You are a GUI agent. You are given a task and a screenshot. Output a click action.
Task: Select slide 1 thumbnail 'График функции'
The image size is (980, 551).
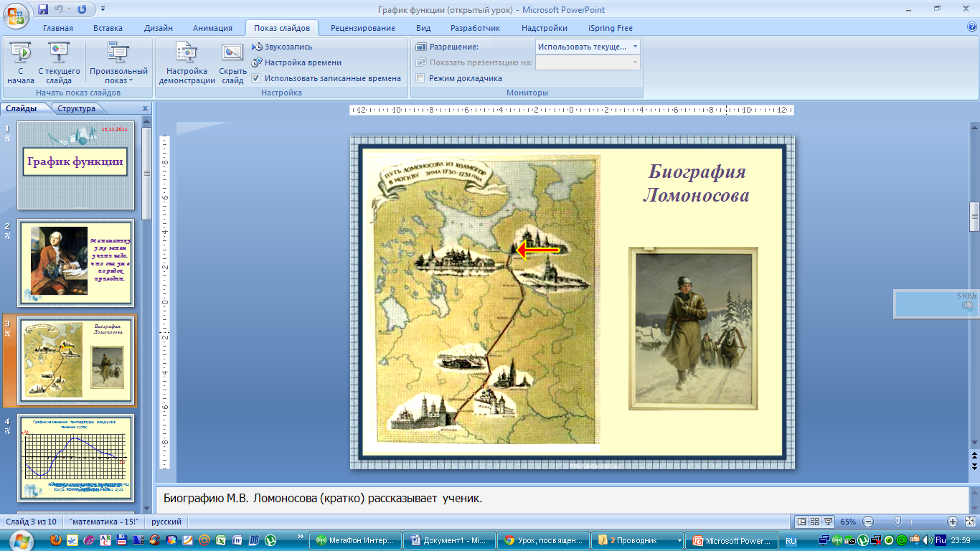tap(75, 165)
